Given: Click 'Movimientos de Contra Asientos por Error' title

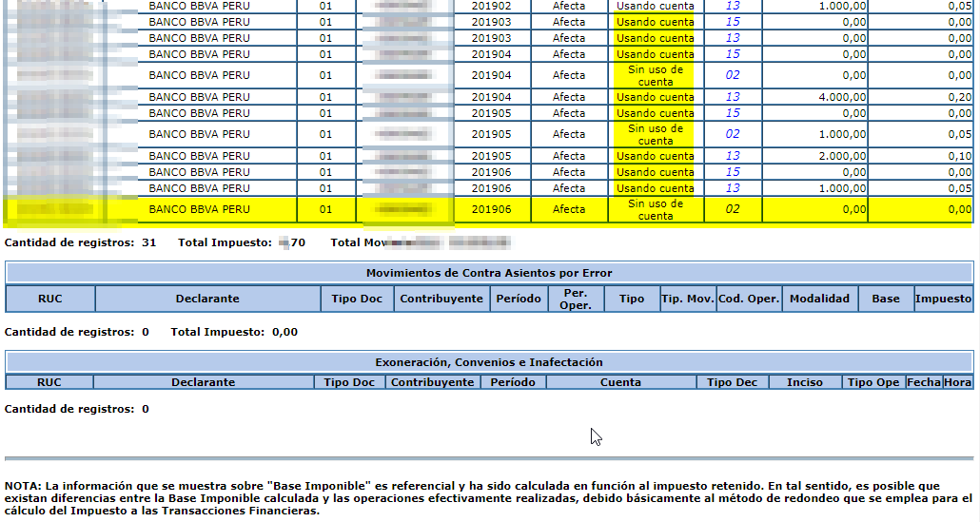Looking at the screenshot, I should point(489,273).
